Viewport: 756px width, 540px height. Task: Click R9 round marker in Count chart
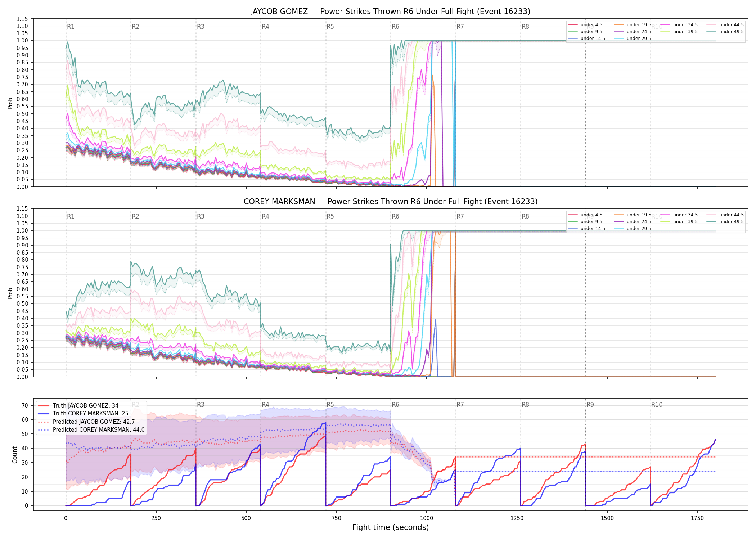click(590, 405)
